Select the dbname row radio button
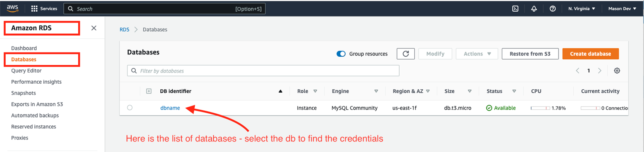This screenshot has width=644, height=152. [x=130, y=108]
